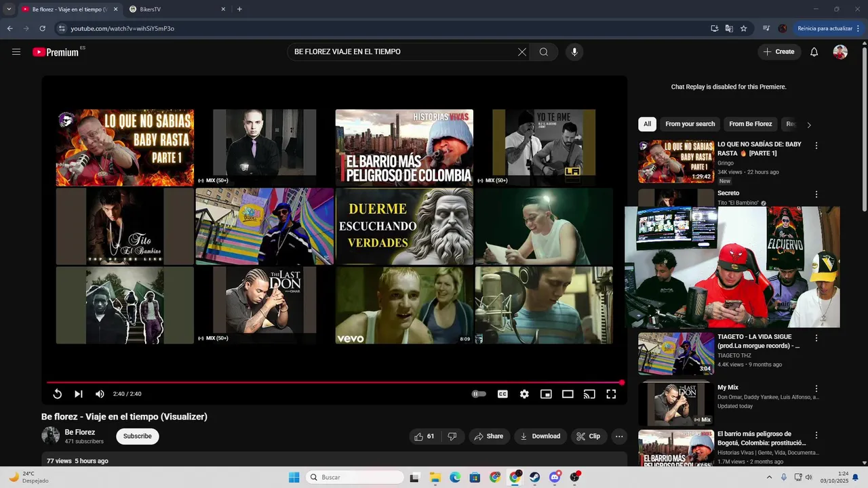Viewport: 868px width, 488px height.
Task: Play the end-screen Vevo video
Action: coord(404,305)
